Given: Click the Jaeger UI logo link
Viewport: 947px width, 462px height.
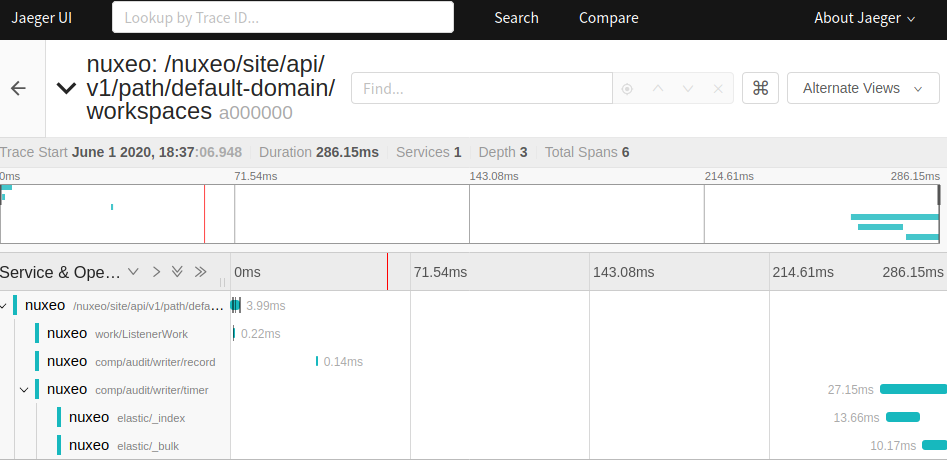Looking at the screenshot, I should click(x=42, y=18).
